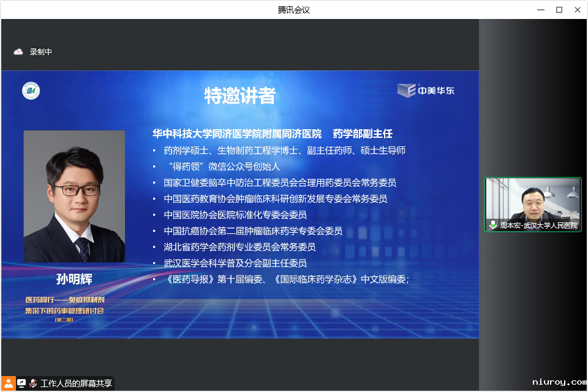Close the 腾讯会议 window
Viewport: 588px width, 392px height.
tap(577, 10)
